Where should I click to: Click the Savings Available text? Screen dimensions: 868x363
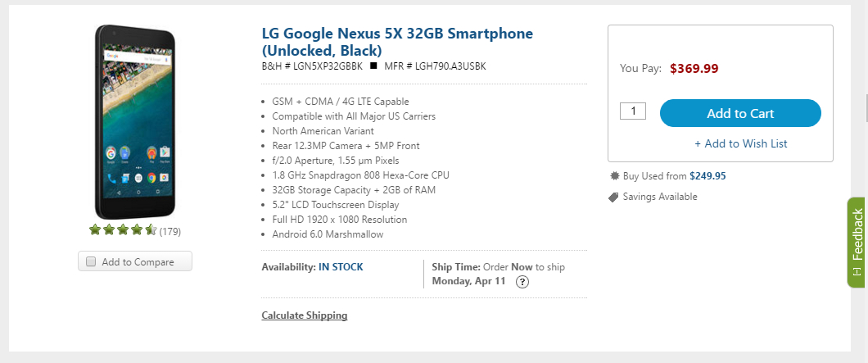(x=660, y=197)
